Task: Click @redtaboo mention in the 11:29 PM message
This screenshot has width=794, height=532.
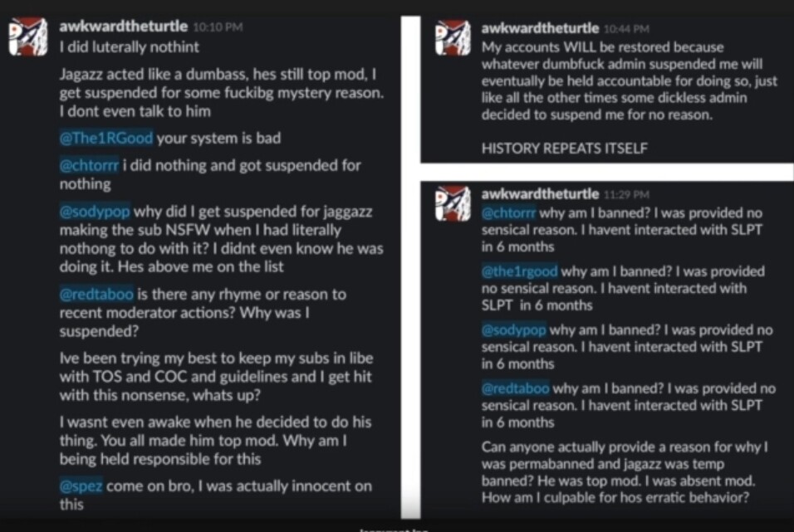Action: point(515,388)
